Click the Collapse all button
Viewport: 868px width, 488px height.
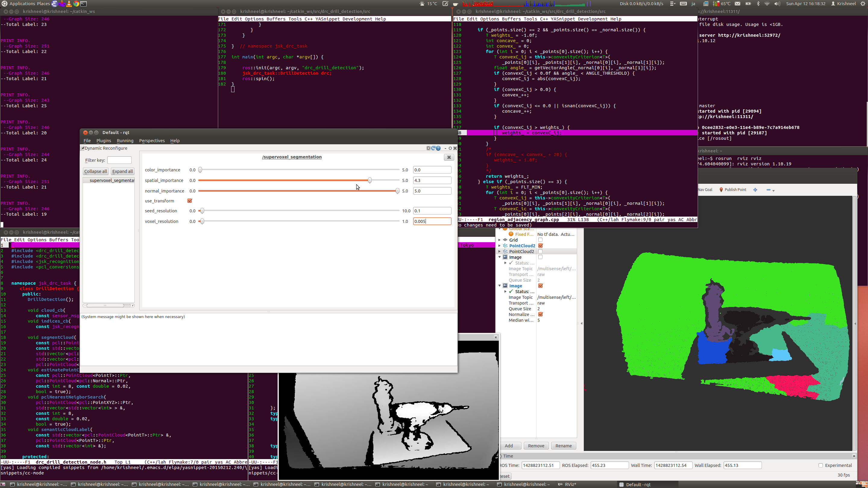click(95, 171)
